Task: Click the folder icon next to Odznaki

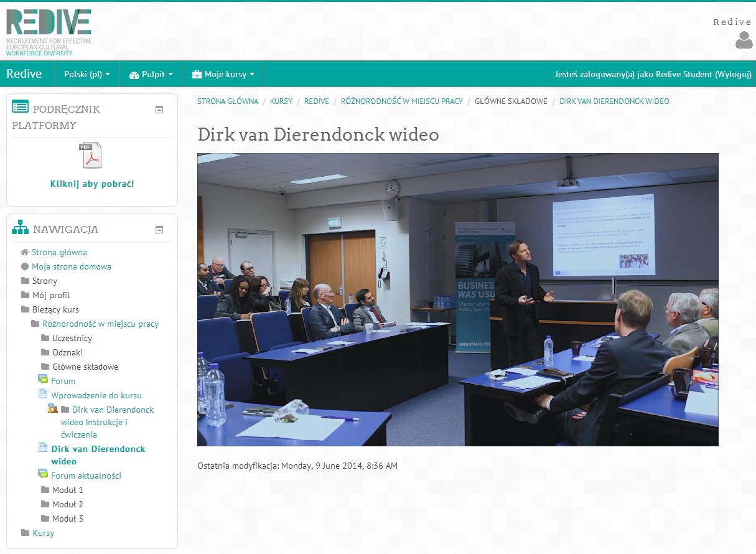Action: pyautogui.click(x=45, y=352)
